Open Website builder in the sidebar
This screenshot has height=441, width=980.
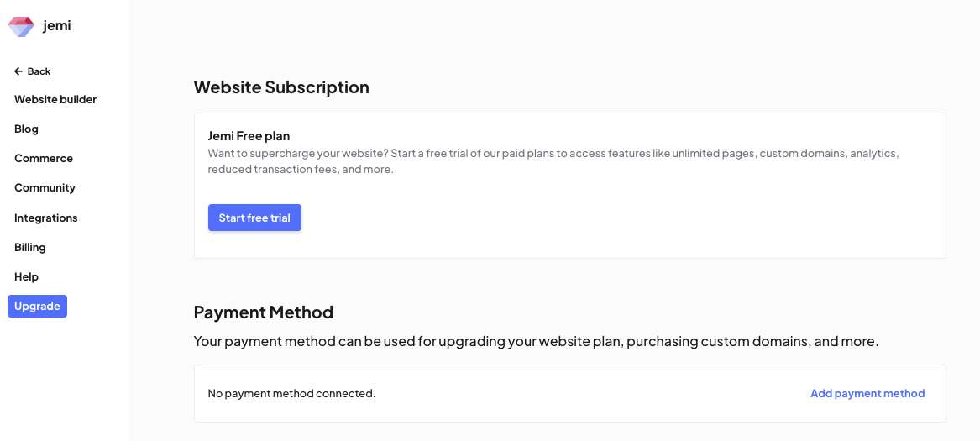[x=55, y=99]
